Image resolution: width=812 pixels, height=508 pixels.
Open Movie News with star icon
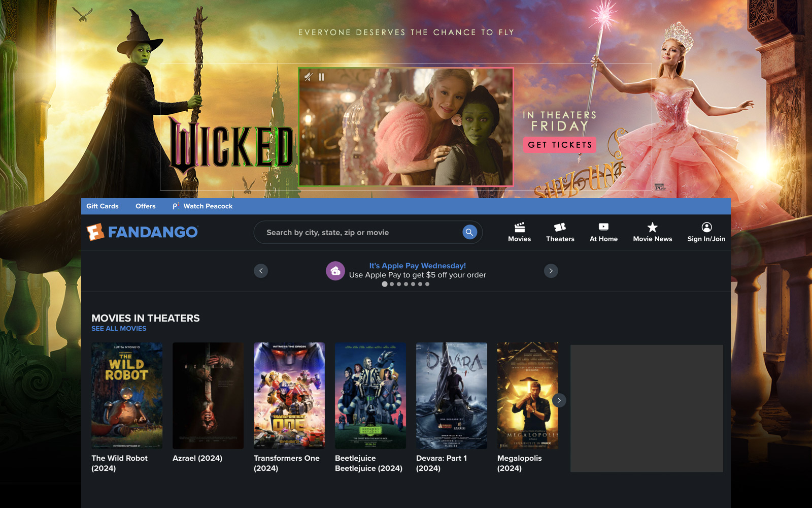click(652, 232)
